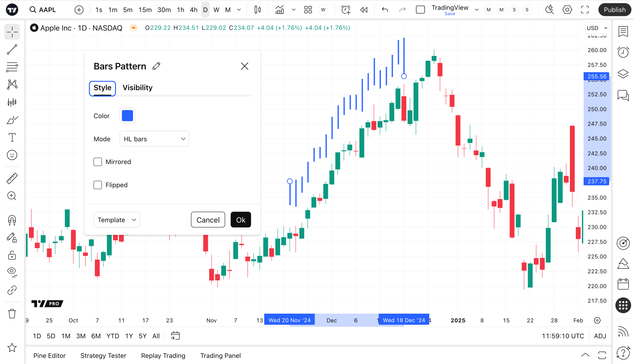Screen dimensions: 634x364
Task: Open the help center icon
Action: pyautogui.click(x=623, y=353)
